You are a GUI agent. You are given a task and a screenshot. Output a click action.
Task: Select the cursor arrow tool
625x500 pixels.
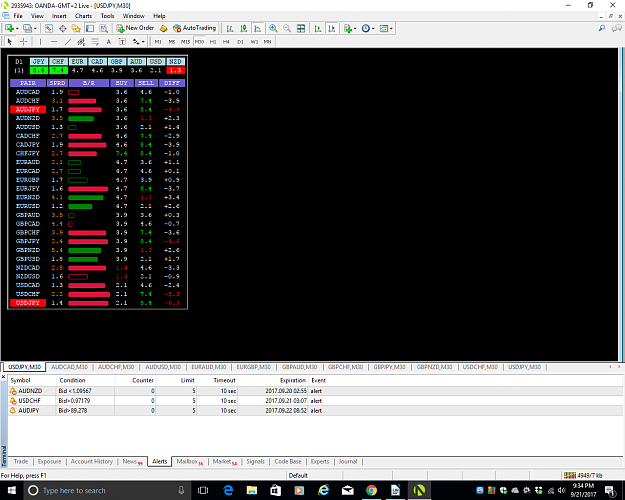point(10,41)
